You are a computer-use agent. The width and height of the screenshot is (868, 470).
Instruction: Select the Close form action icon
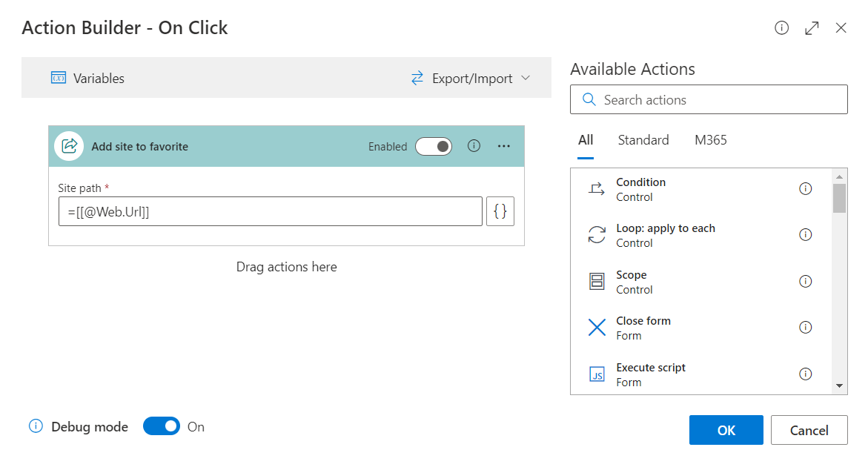[597, 327]
